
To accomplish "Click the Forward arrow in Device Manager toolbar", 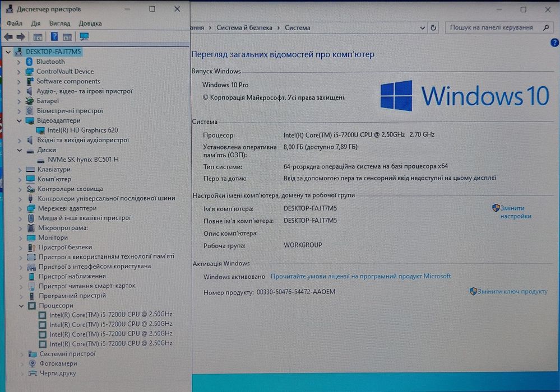I will tap(21, 37).
